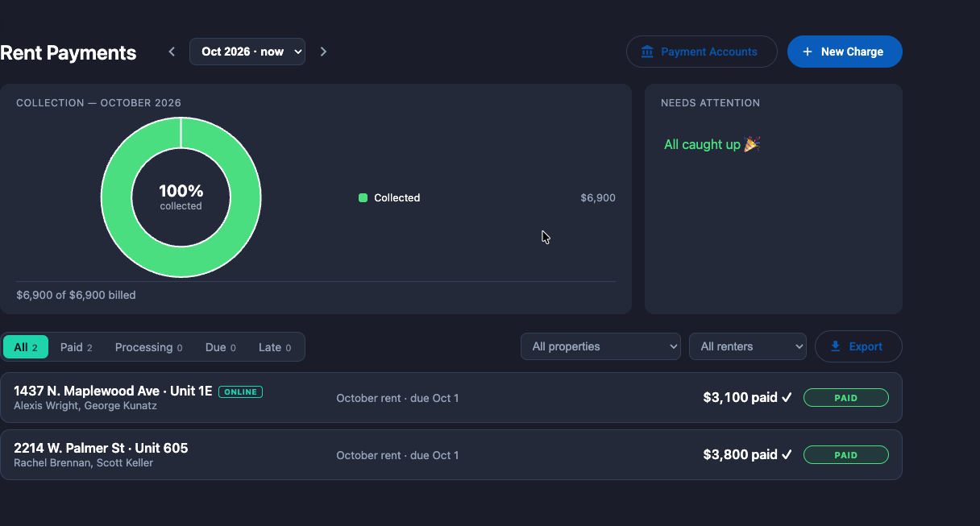Viewport: 980px width, 526px height.
Task: Open the Oct 2026 · now period dropdown
Action: 247,52
